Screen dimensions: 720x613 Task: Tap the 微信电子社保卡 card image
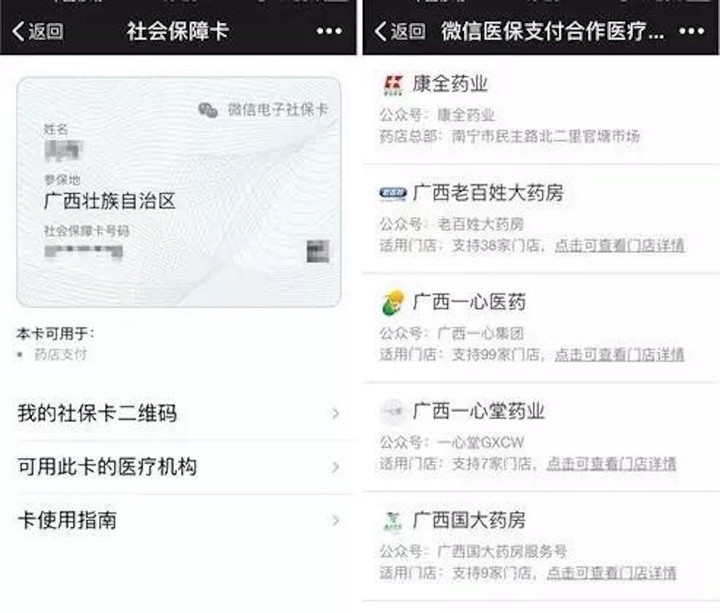coord(179,192)
